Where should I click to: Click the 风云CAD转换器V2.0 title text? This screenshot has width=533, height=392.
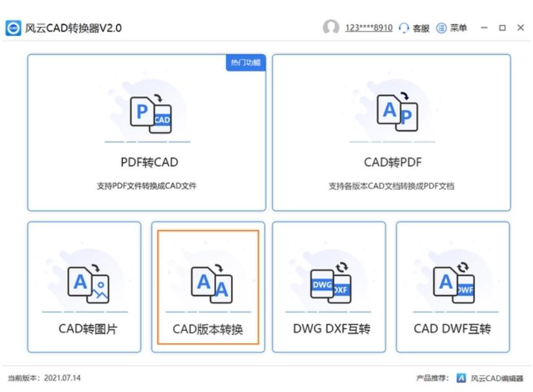[73, 28]
